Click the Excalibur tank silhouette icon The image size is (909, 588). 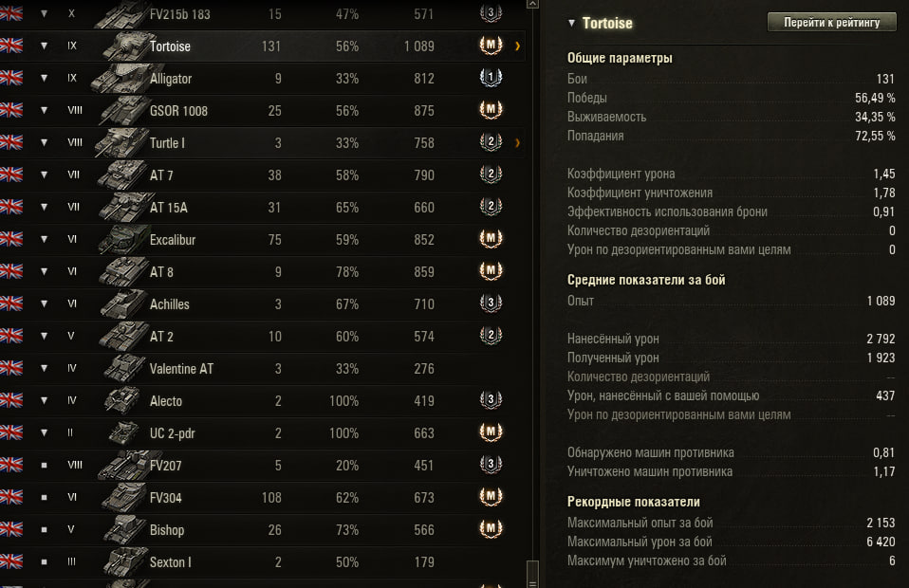(x=123, y=240)
